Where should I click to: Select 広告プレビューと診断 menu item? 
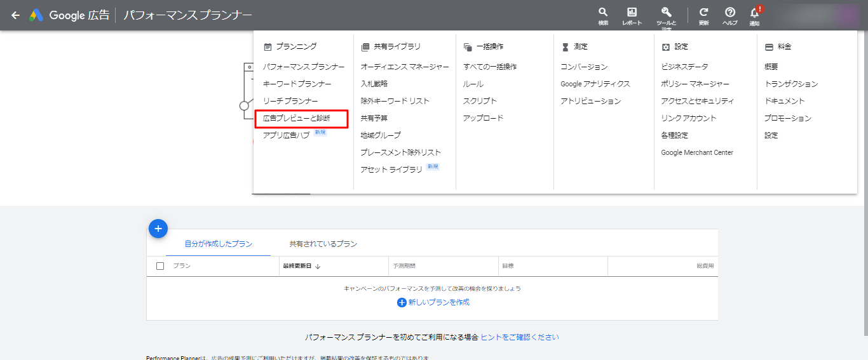297,118
